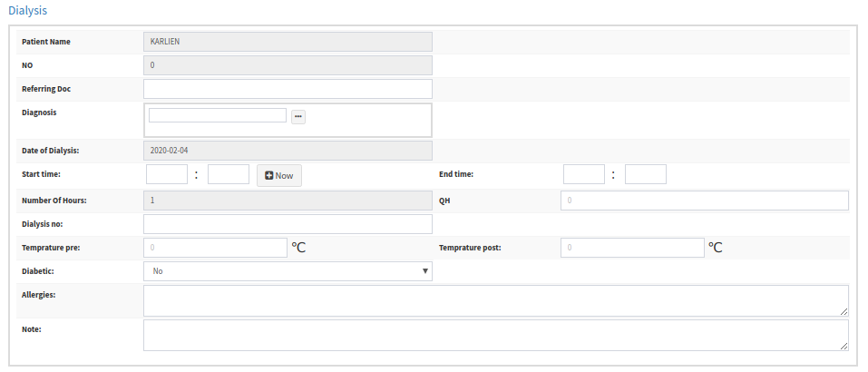The image size is (868, 372).
Task: Focus the QH input field
Action: tap(705, 201)
